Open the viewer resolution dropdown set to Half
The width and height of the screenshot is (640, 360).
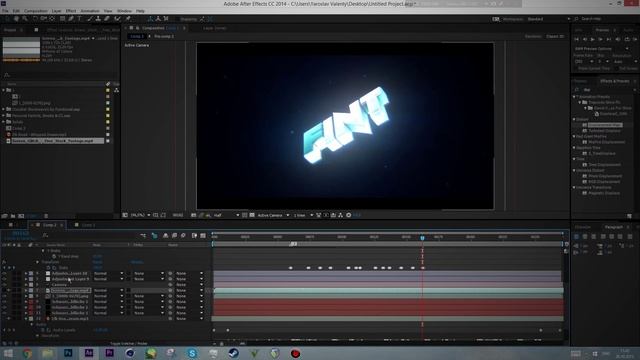pyautogui.click(x=226, y=215)
